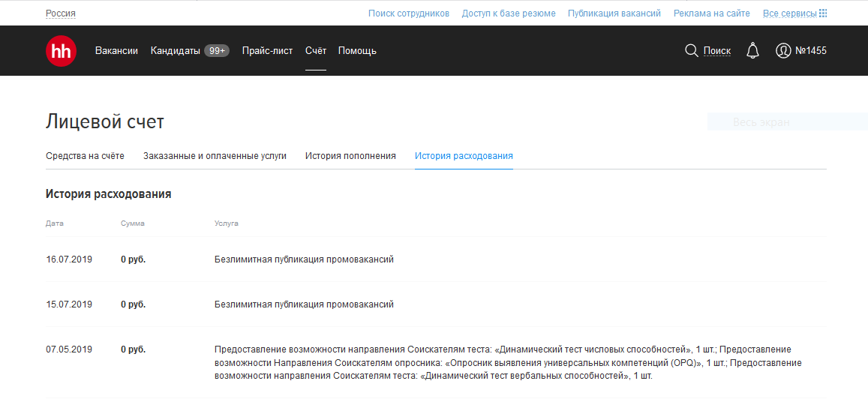Open the Вакансии menu
This screenshot has width=868, height=399.
pyautogui.click(x=116, y=51)
